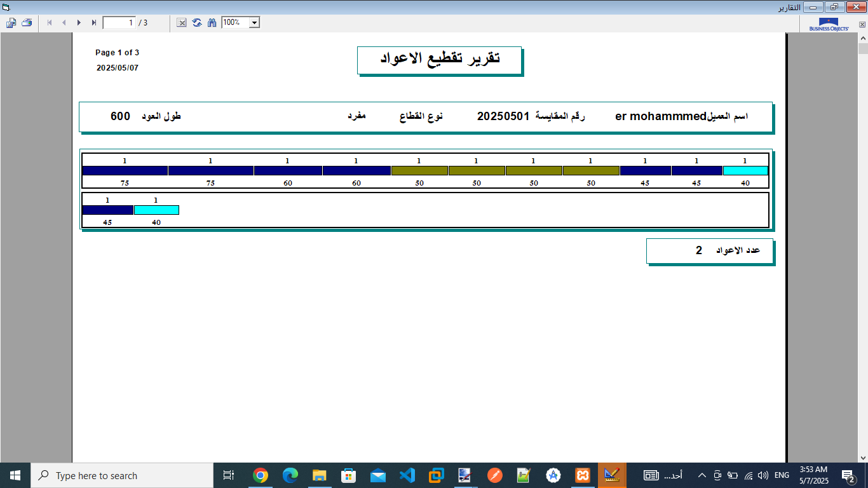Image resolution: width=868 pixels, height=488 pixels.
Task: Click the report title heading box
Action: [439, 59]
